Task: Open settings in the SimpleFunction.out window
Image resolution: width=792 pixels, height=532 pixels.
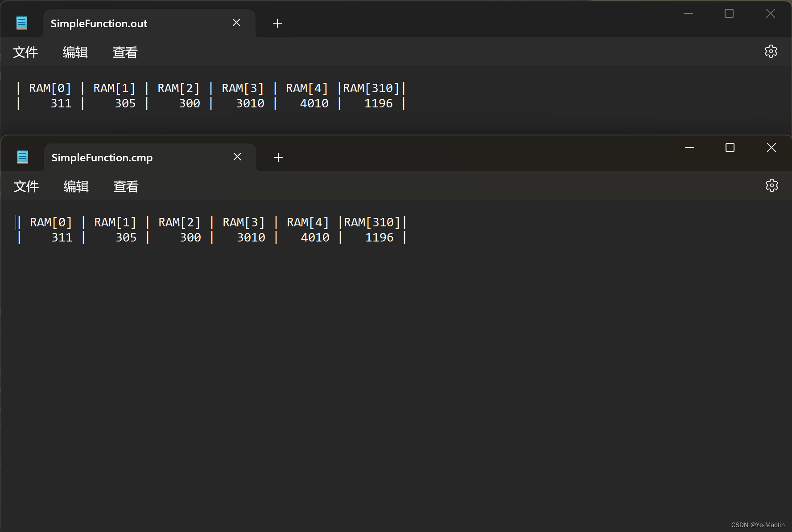Action: tap(771, 51)
